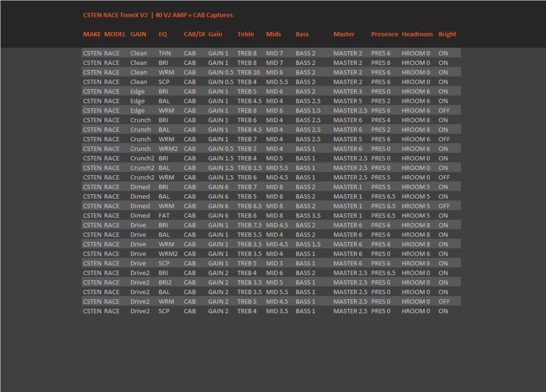Click OFF in the Drive2 WRM row

[444, 301]
